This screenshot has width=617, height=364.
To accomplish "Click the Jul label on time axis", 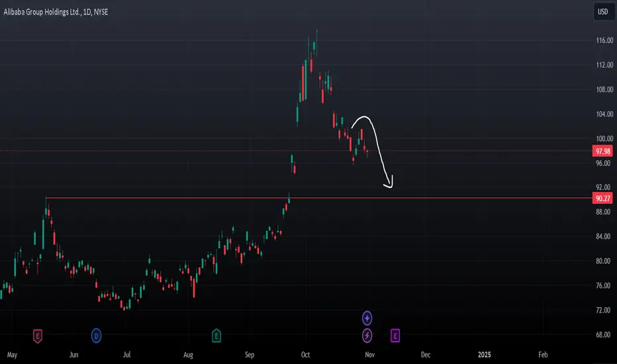I will pos(126,355).
